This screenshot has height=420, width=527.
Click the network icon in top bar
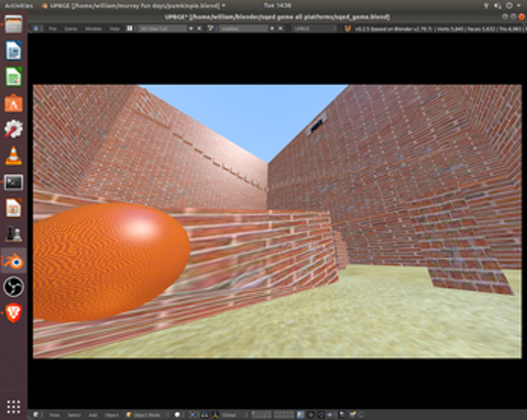coord(486,6)
